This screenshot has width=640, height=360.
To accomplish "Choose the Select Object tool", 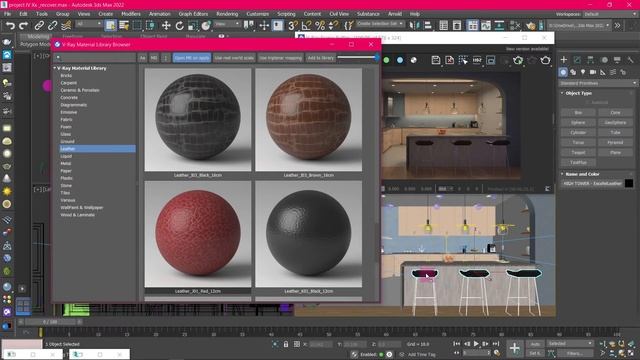I will [x=110, y=26].
